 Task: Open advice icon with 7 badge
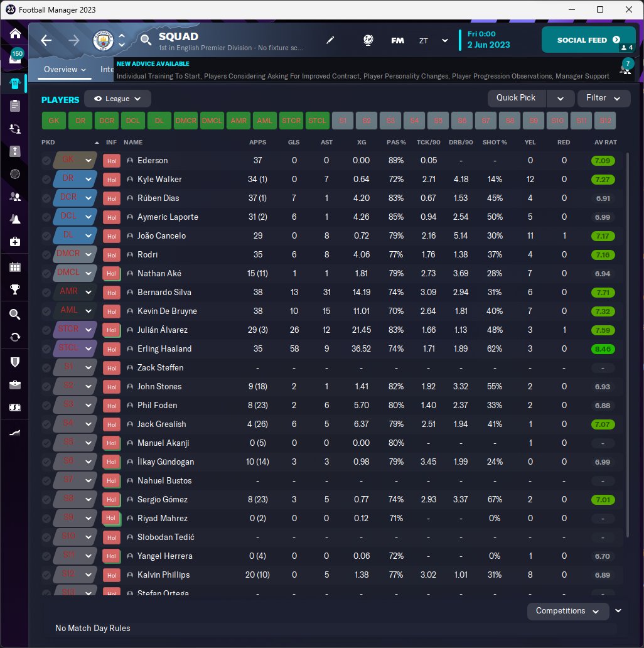(626, 67)
